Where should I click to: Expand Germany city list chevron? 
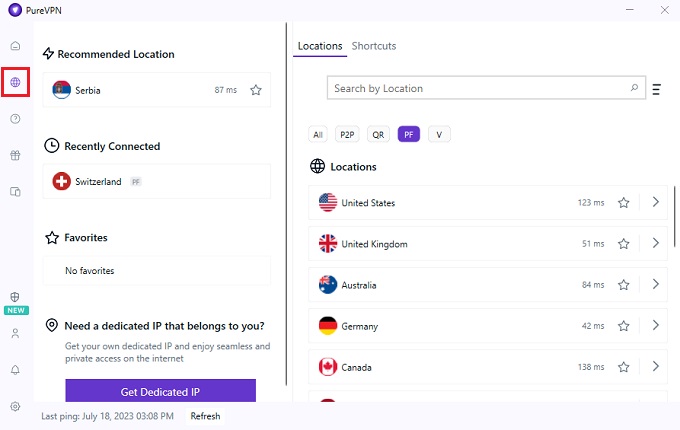tap(656, 325)
